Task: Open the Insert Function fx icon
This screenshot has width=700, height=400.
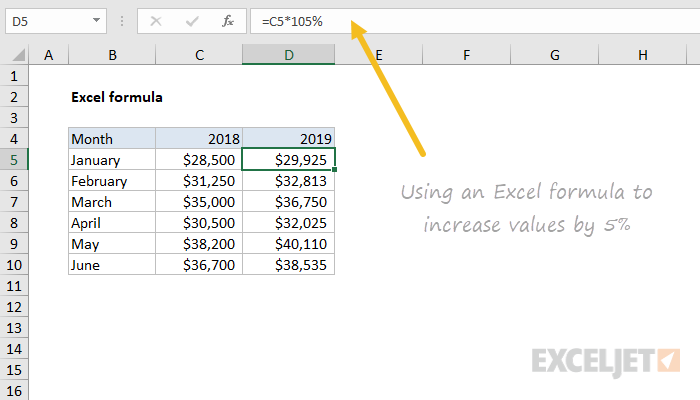Action: [228, 21]
